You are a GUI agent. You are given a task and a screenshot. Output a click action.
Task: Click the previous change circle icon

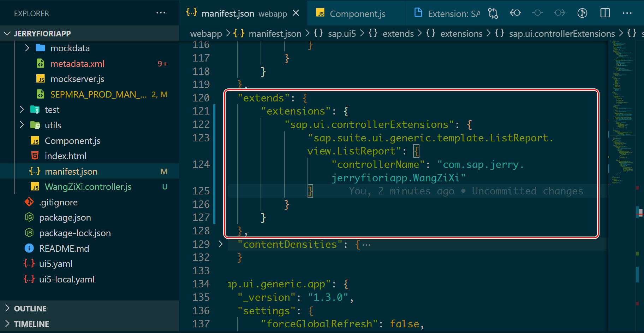(537, 13)
